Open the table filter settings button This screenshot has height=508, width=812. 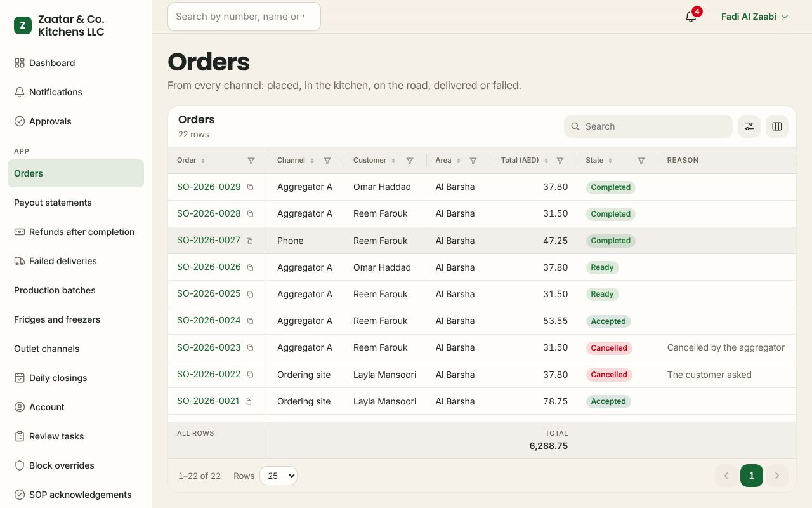[x=749, y=126]
